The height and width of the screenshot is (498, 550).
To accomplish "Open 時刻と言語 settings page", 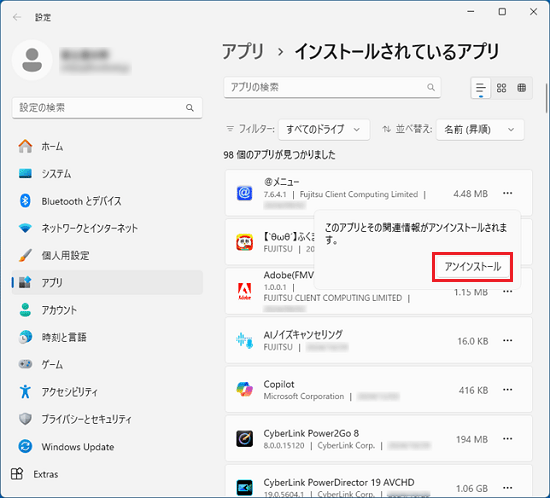I will coord(107,337).
